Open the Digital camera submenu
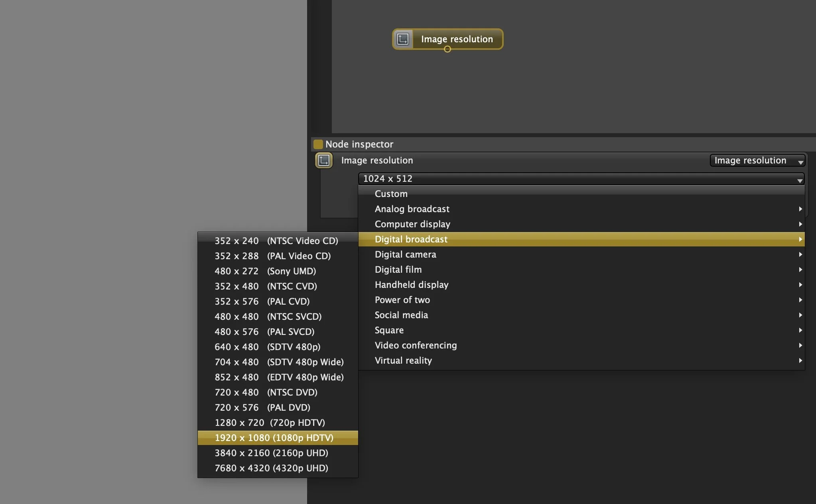Image resolution: width=816 pixels, height=504 pixels. point(406,254)
